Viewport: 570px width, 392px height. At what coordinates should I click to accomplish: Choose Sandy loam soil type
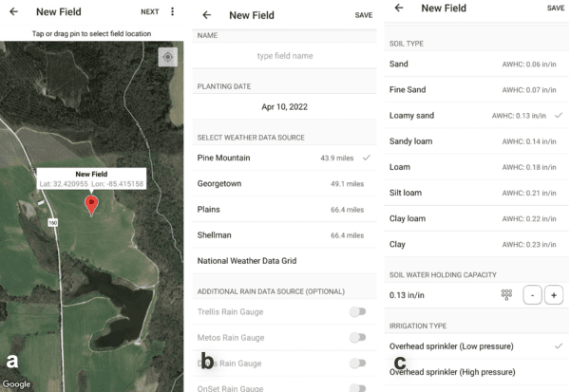(x=475, y=140)
